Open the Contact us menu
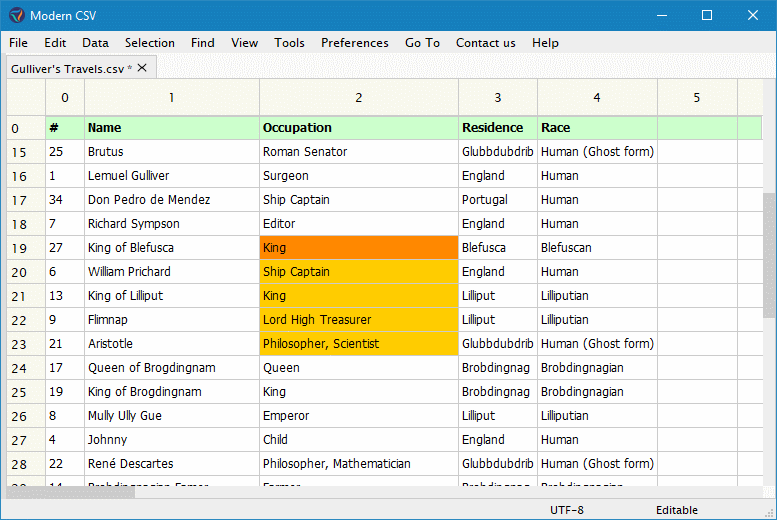The height and width of the screenshot is (520, 777). [486, 43]
